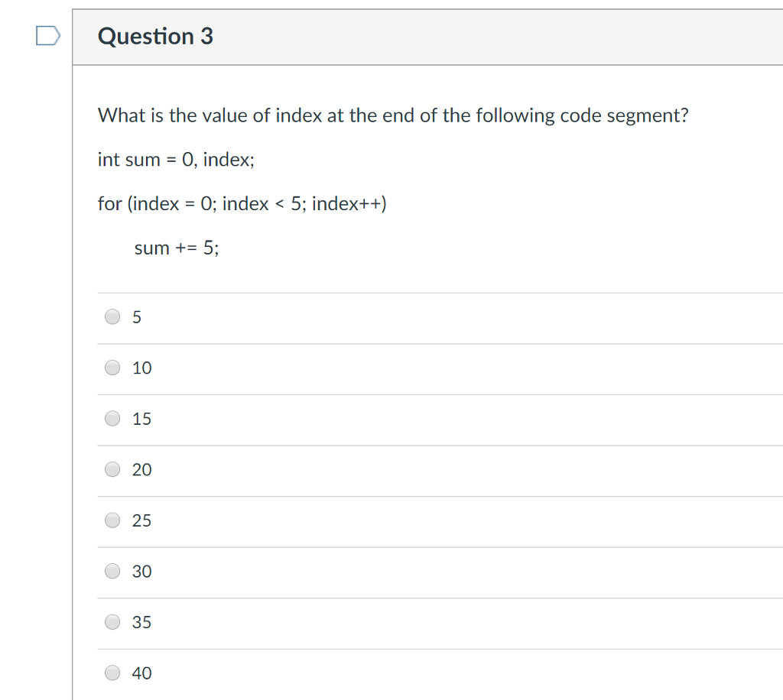Screen dimensions: 783x700
Task: Select the radio button for answer 10
Action: pyautogui.click(x=112, y=368)
